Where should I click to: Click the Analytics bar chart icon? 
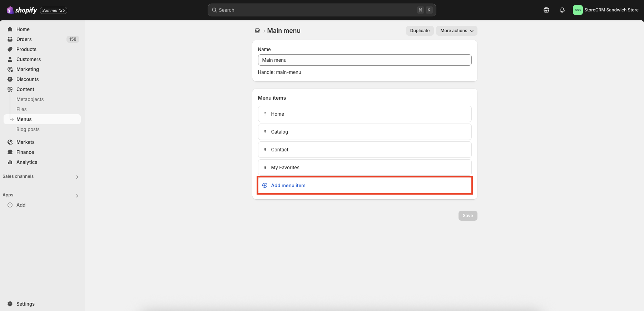(x=10, y=162)
